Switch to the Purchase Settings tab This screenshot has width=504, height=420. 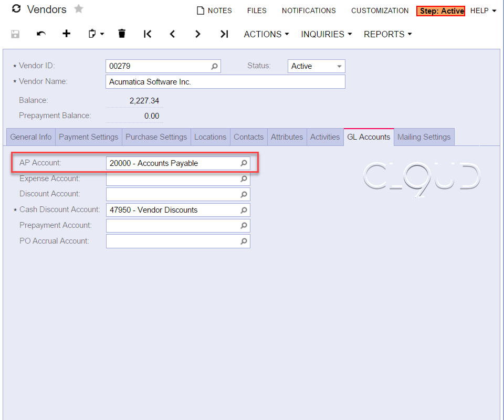point(156,137)
